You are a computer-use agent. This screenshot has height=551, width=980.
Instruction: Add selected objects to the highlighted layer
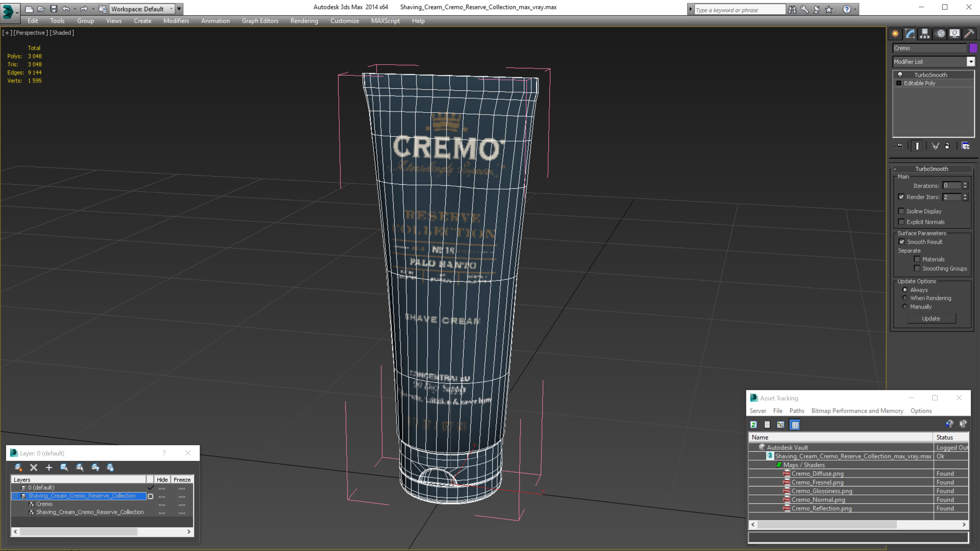pos(49,468)
